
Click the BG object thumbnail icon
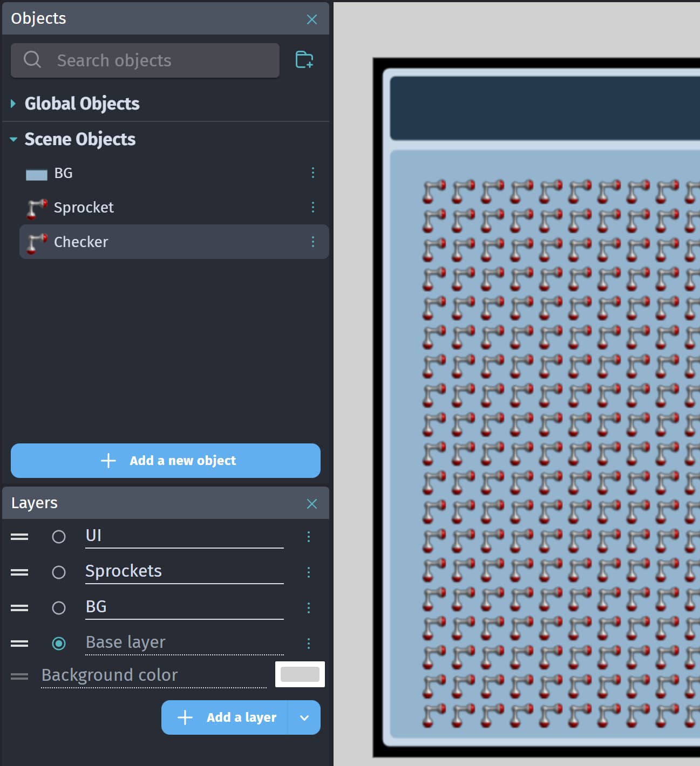click(x=37, y=174)
